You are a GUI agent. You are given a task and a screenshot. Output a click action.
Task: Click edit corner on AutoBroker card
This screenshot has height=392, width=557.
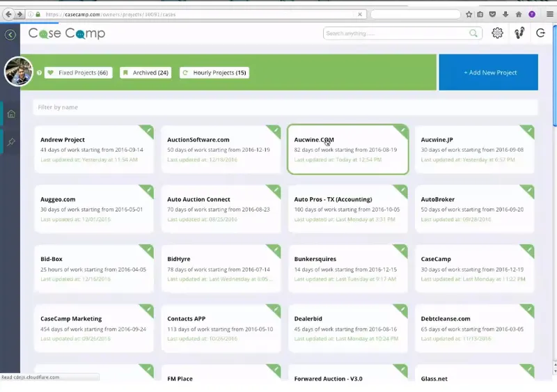coord(529,190)
